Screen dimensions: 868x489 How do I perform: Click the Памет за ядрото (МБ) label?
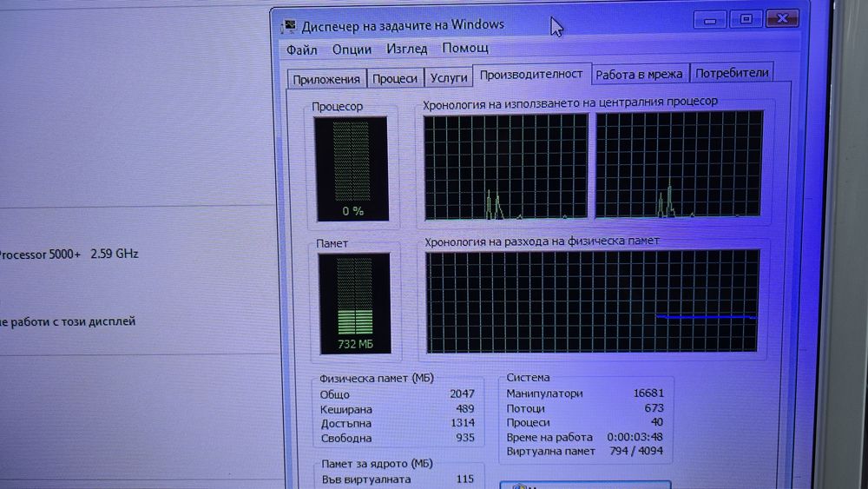click(377, 464)
